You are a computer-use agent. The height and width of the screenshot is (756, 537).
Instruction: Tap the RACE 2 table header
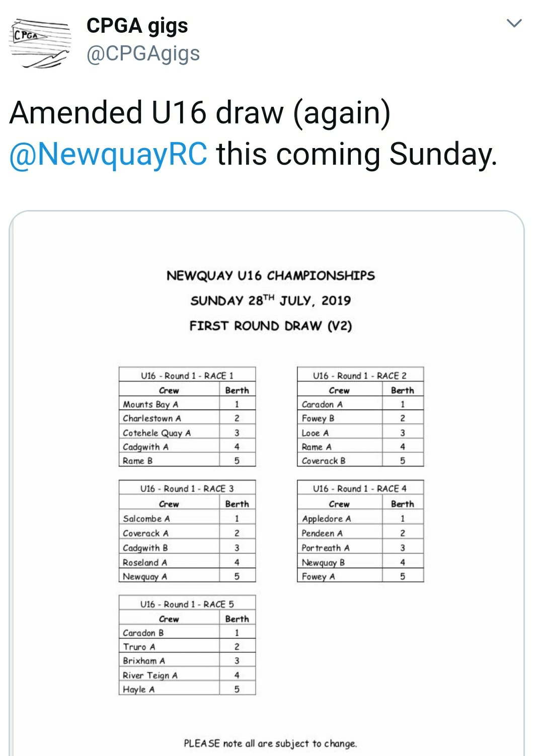coord(360,375)
